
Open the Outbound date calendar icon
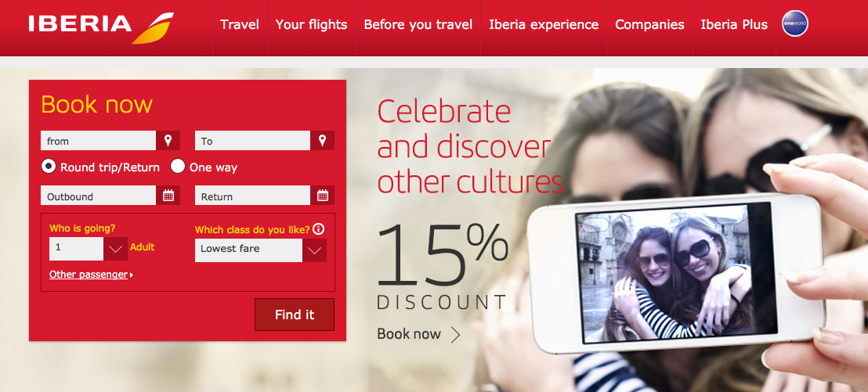(168, 196)
